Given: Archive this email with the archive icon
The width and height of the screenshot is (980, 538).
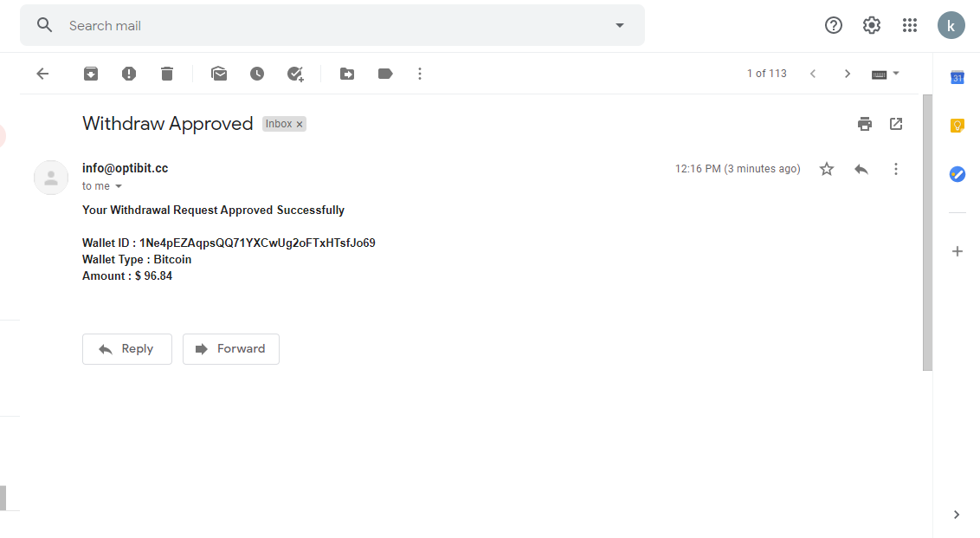Looking at the screenshot, I should pos(91,74).
